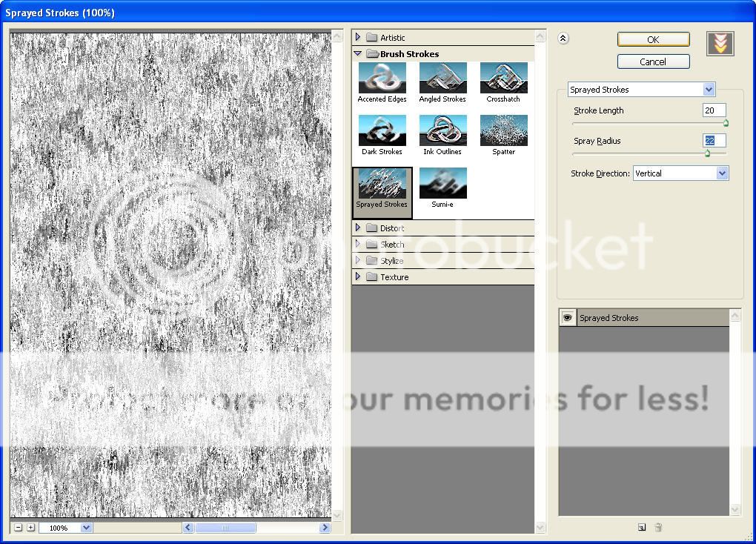Expand the Artistic filter category

358,37
